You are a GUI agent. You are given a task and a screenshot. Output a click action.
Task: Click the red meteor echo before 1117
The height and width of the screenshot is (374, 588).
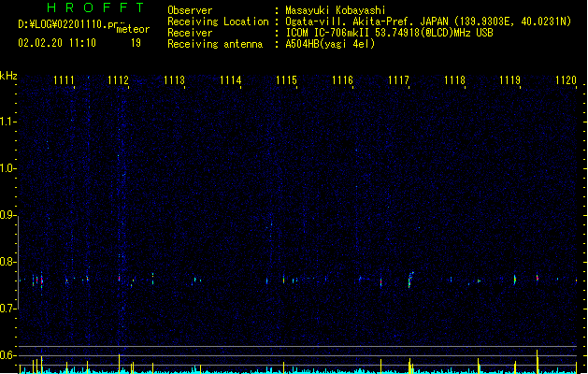tap(381, 282)
